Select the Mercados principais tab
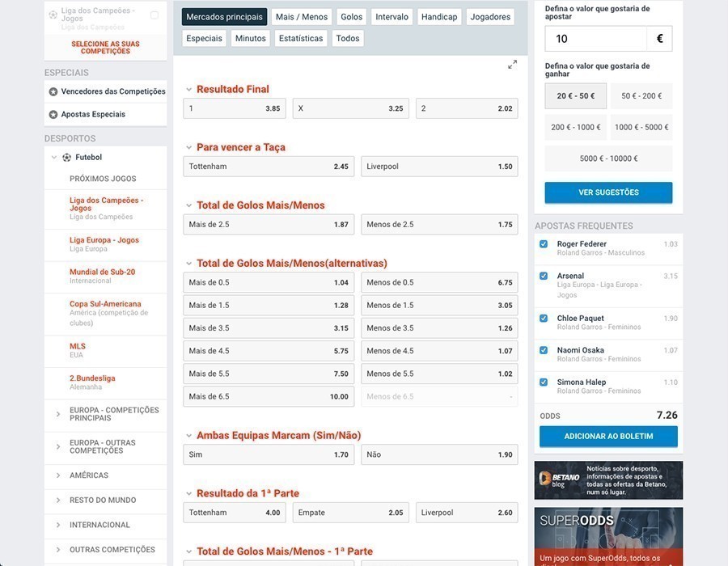The height and width of the screenshot is (566, 728). pos(224,17)
